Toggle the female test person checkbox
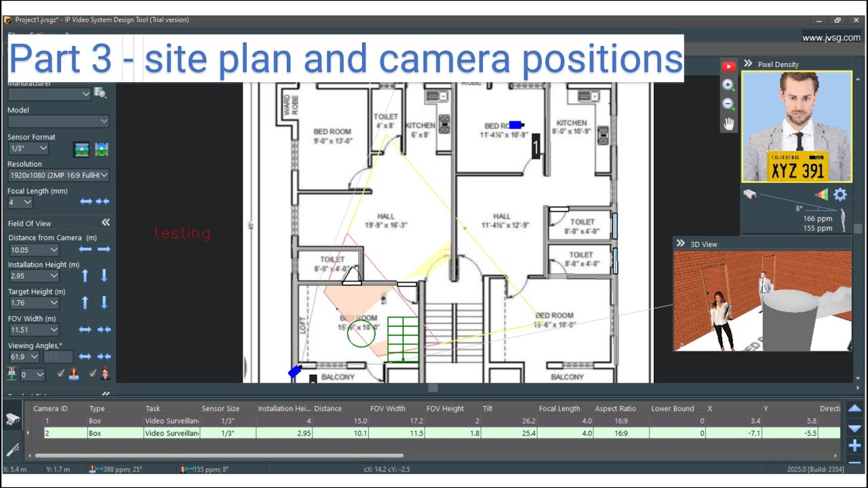 [x=60, y=373]
